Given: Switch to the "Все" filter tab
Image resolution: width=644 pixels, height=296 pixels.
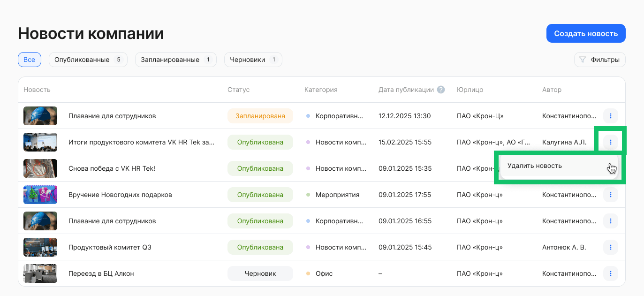Looking at the screenshot, I should [x=29, y=60].
